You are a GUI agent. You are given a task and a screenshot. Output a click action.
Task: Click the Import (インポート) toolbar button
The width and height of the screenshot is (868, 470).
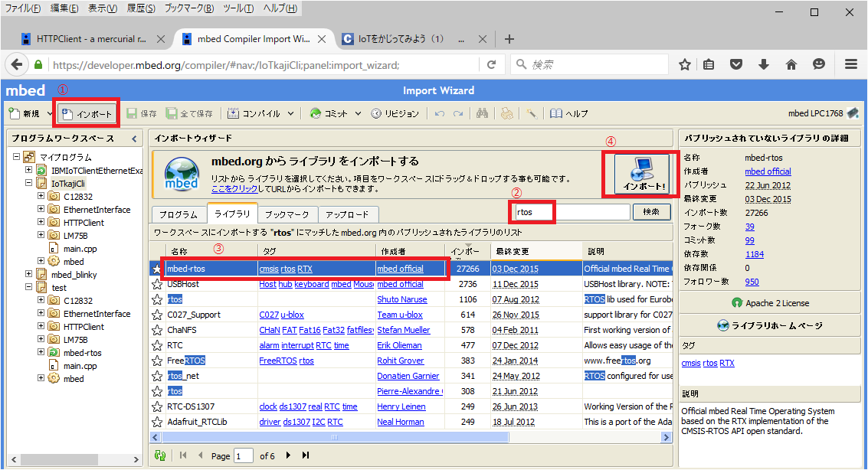87,114
